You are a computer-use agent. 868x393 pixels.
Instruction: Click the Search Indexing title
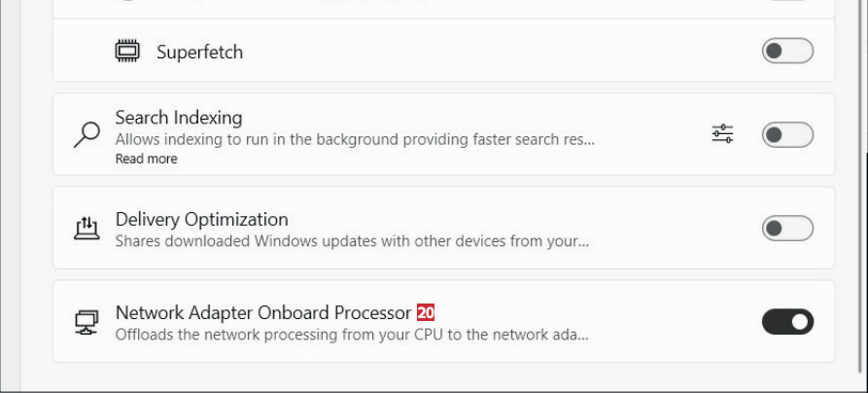(x=179, y=118)
